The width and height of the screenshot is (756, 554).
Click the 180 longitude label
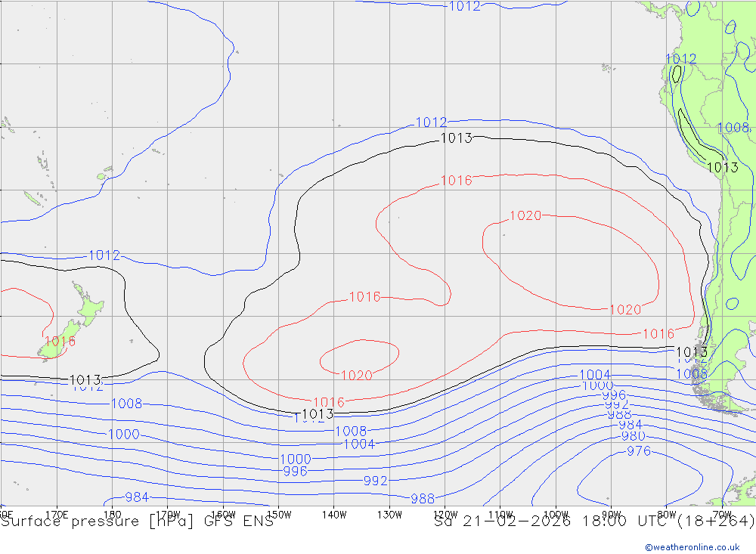[112, 515]
